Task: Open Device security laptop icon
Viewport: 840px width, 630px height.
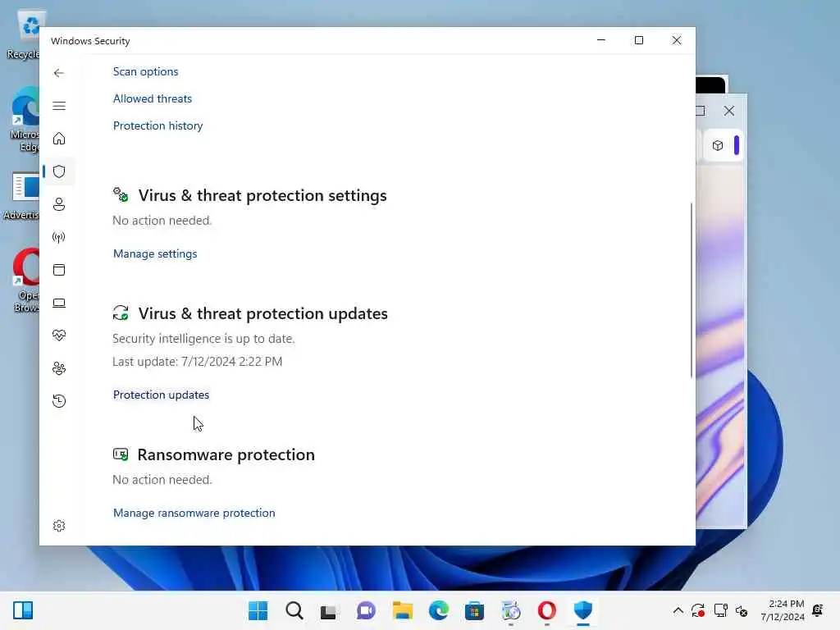Action: [59, 304]
